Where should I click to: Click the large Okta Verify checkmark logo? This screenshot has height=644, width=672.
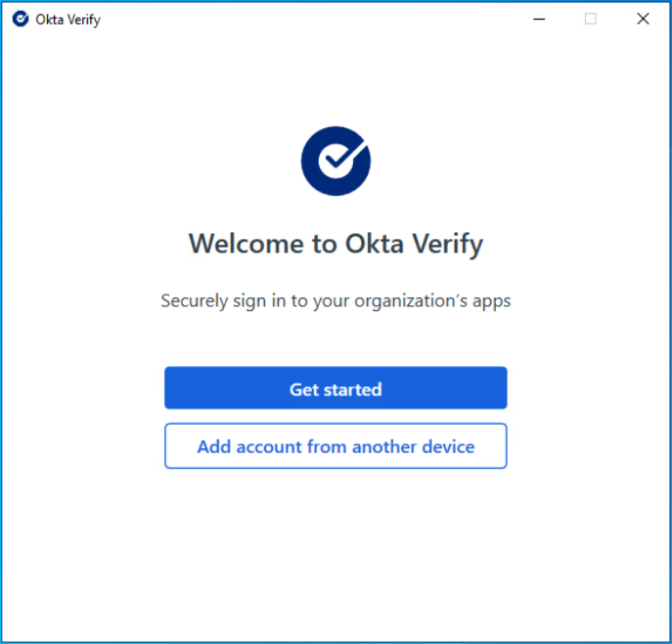pos(336,161)
